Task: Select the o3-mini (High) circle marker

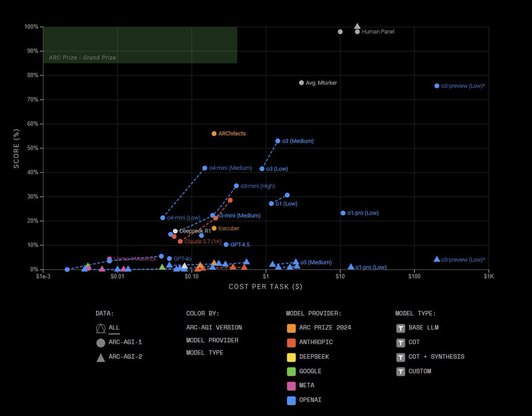Action: (x=236, y=186)
